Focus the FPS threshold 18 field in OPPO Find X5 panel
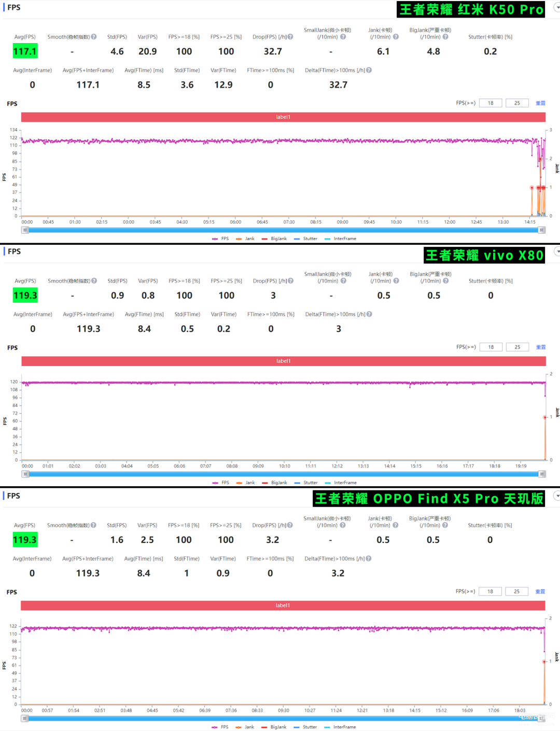The width and height of the screenshot is (560, 731). [x=490, y=592]
